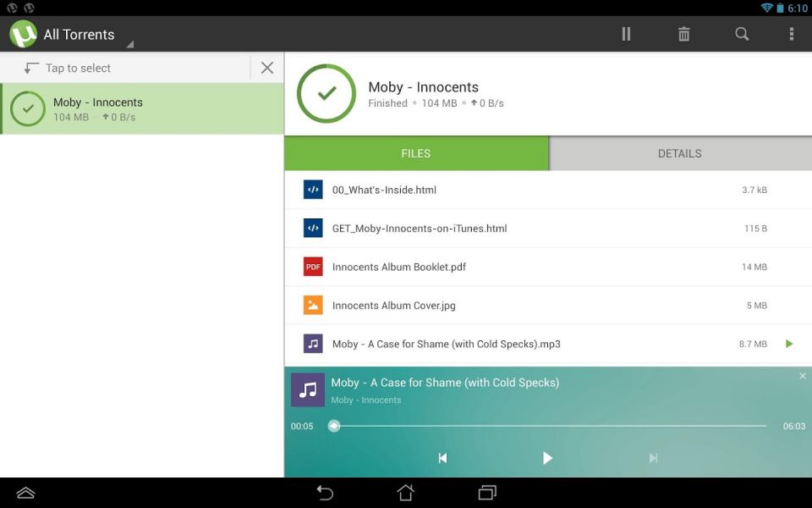
Task: Start playback with the player's play button
Action: click(547, 458)
